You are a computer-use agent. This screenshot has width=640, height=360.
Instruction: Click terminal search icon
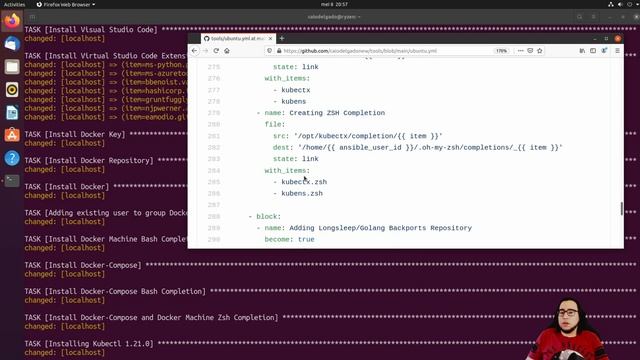pos(580,17)
